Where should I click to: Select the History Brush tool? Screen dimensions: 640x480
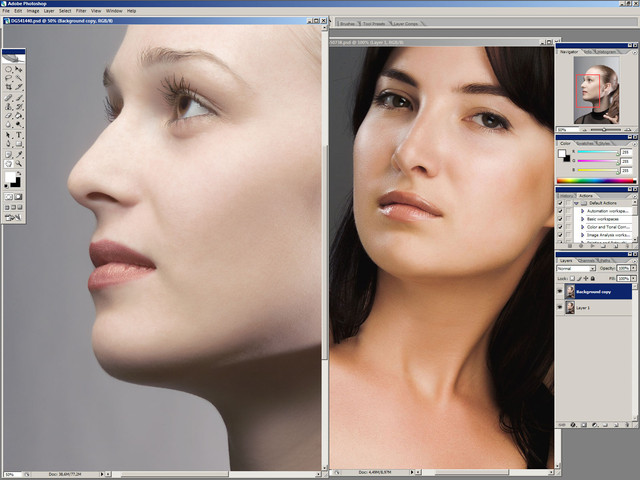[19, 107]
